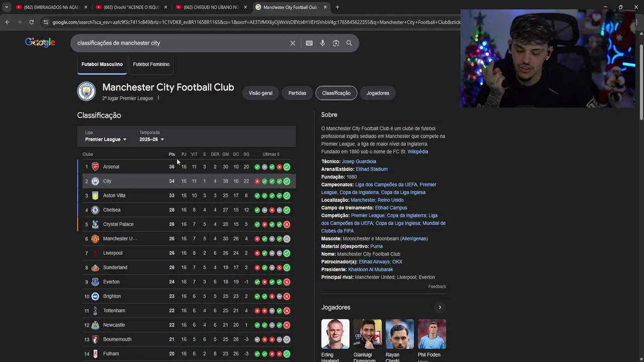Select the Classificação tab
The image size is (644, 362).
(336, 93)
